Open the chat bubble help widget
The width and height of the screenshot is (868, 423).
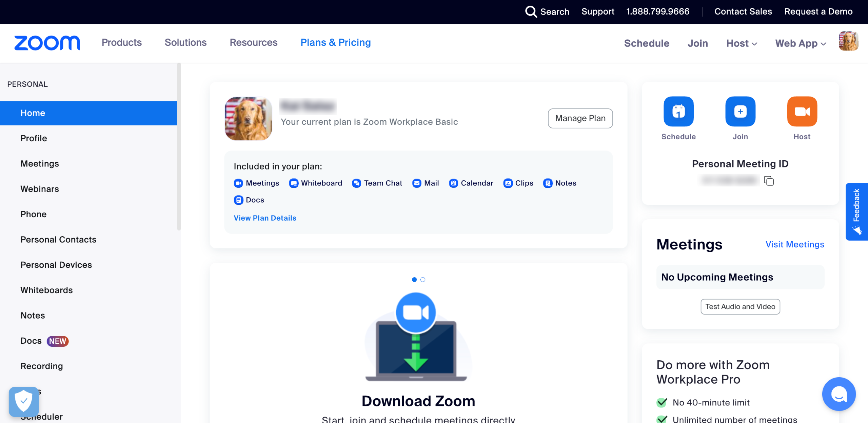point(839,394)
